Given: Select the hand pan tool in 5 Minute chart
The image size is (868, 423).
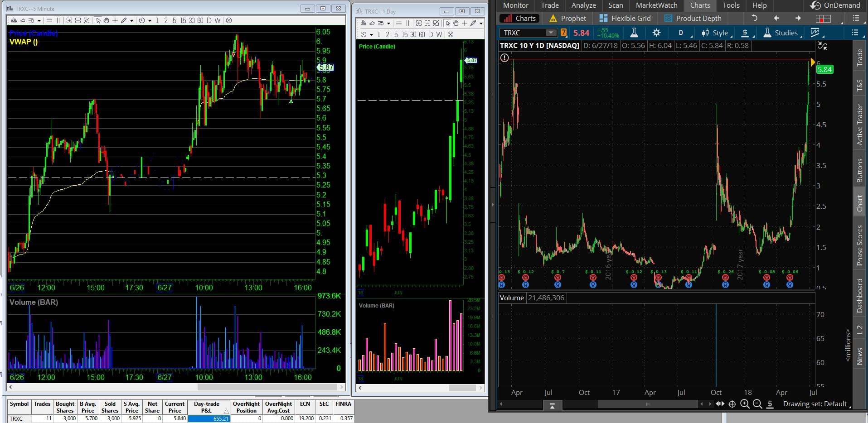Looking at the screenshot, I should tap(107, 20).
